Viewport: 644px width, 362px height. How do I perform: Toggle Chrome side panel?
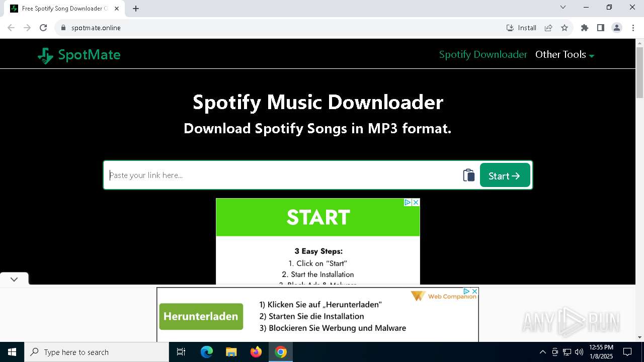click(601, 28)
